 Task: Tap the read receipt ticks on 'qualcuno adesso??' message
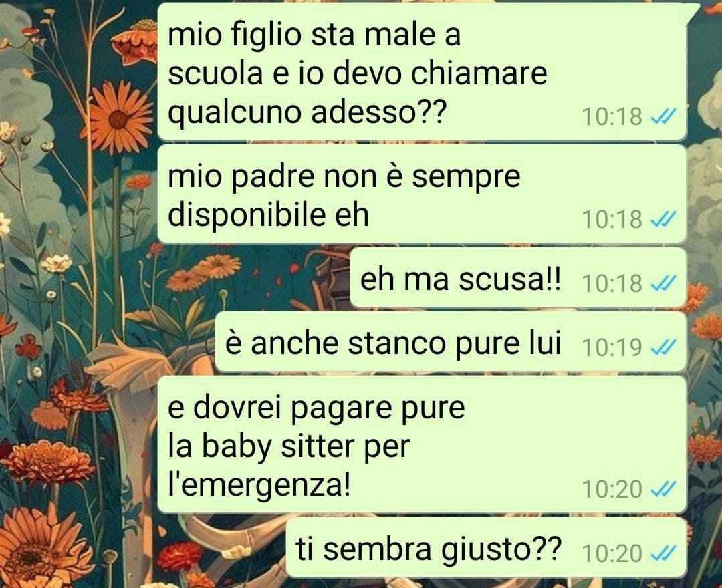point(663,116)
